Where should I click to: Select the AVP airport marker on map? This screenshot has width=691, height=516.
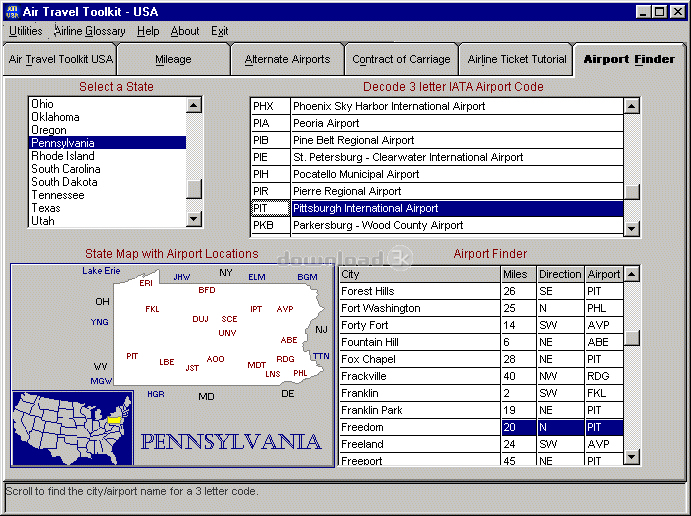[285, 309]
